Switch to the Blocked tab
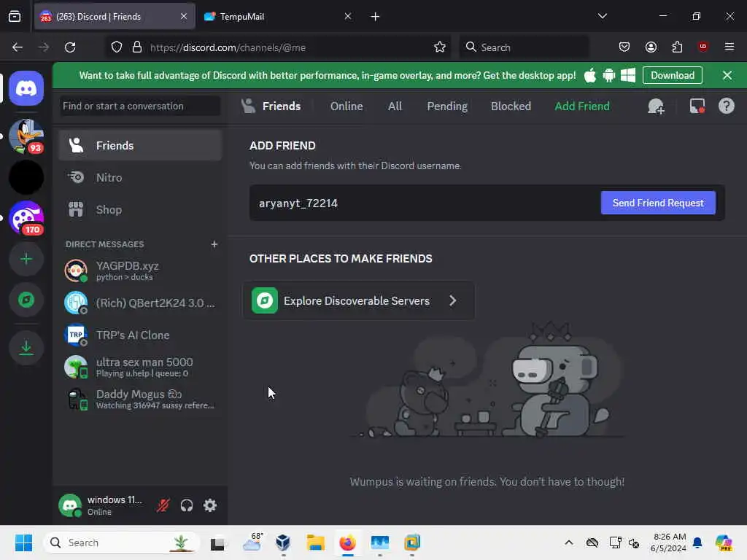The width and height of the screenshot is (747, 560). (x=511, y=106)
